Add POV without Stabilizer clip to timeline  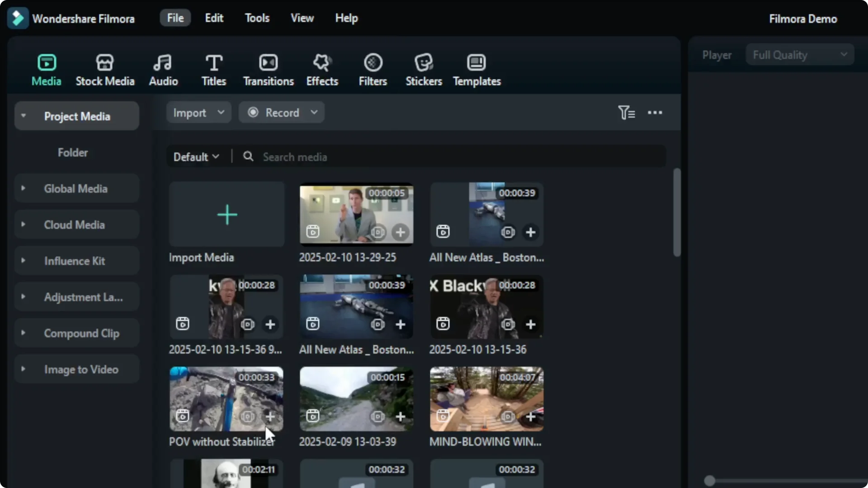270,417
